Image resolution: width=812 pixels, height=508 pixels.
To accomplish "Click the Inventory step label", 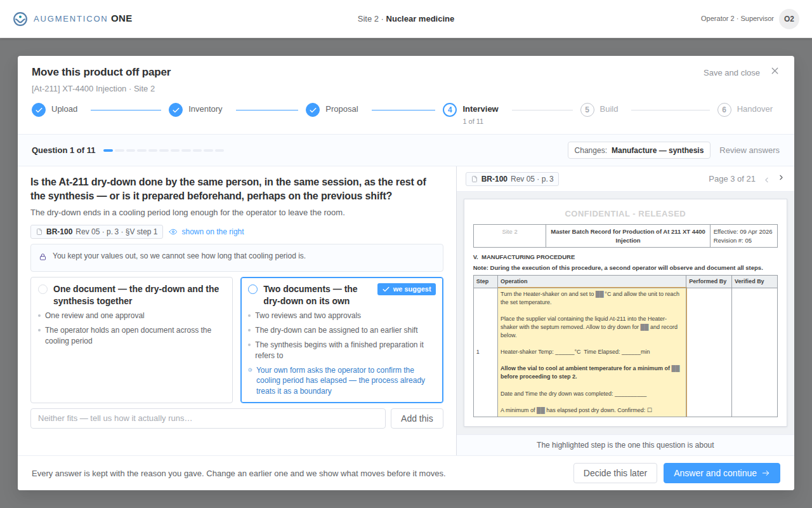I will tap(206, 109).
